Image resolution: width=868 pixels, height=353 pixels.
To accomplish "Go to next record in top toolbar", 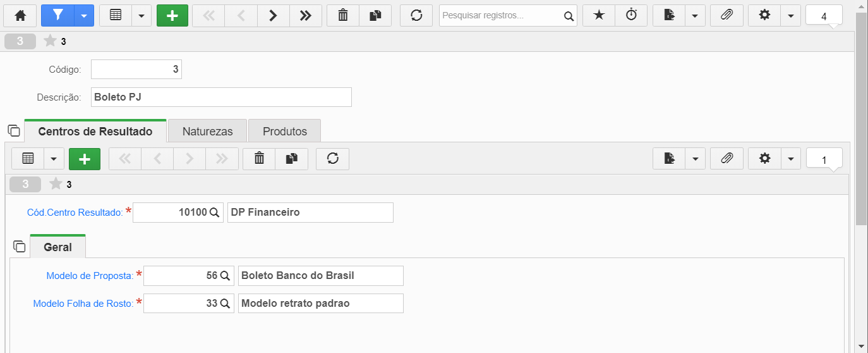I will point(273,16).
